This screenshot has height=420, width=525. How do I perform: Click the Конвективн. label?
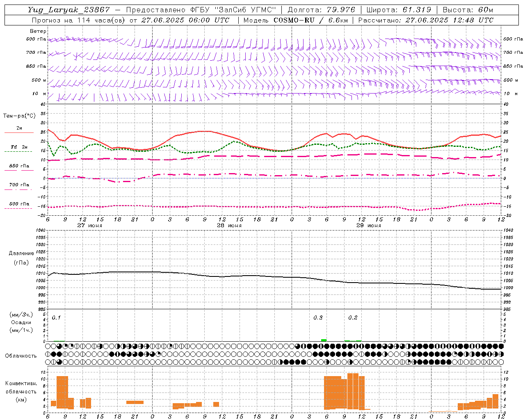click(21, 383)
